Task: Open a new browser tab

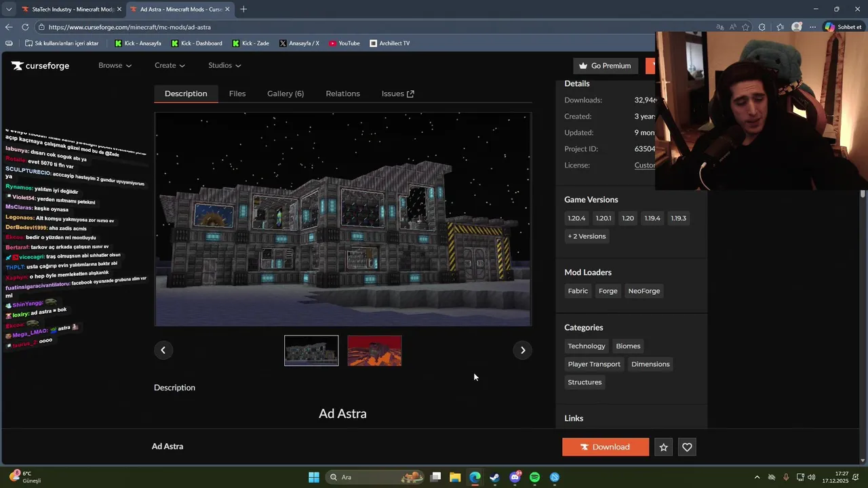Action: click(243, 9)
